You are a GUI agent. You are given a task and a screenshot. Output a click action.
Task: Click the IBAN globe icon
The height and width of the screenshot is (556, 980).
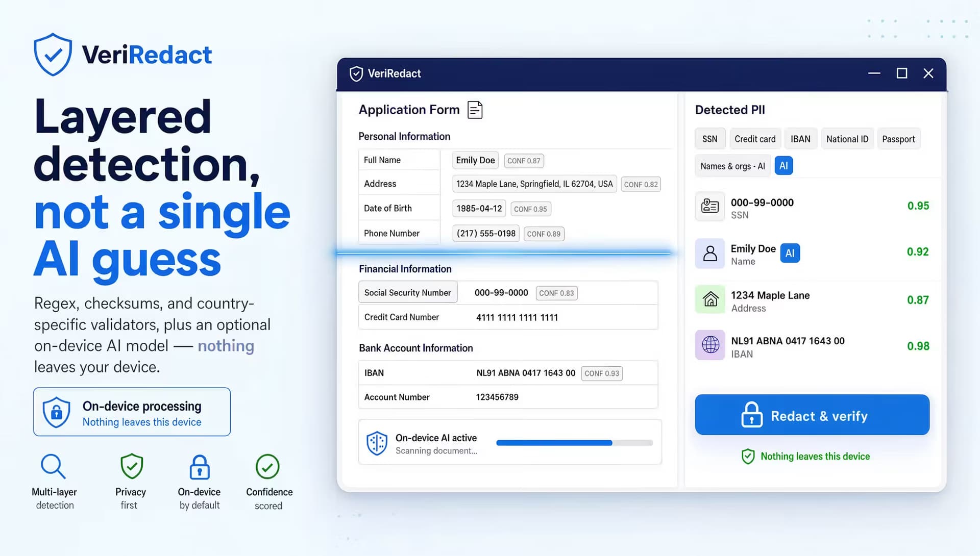pos(710,345)
